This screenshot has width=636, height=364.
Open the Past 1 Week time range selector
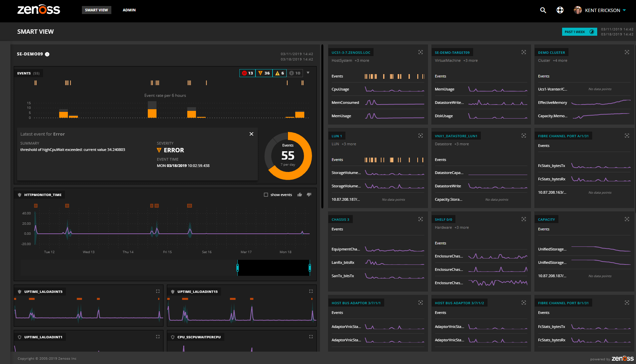point(579,32)
